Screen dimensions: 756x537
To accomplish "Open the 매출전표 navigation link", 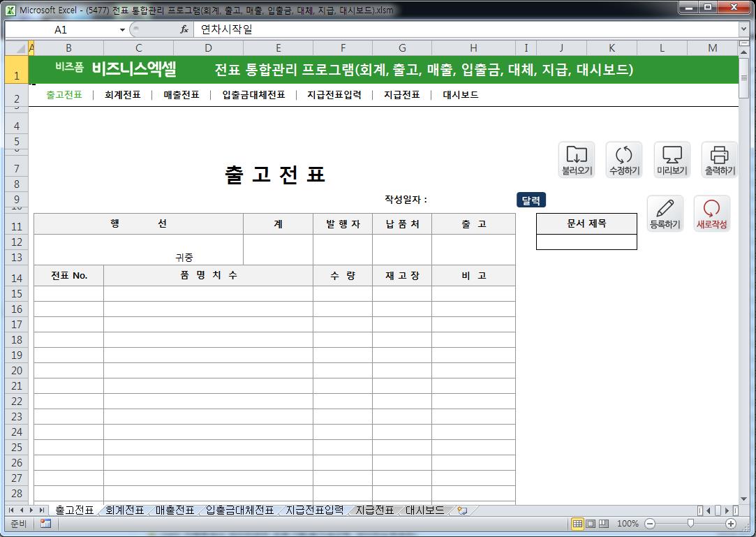I will click(181, 95).
